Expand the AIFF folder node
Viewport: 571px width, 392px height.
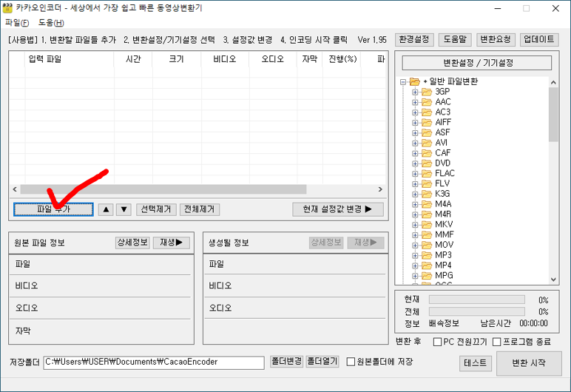pos(415,123)
